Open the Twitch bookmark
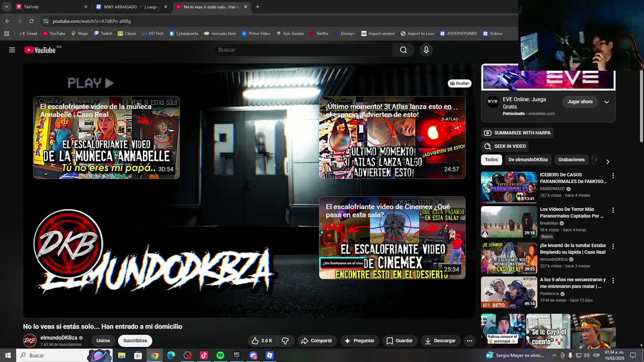Screen dimensions: 644x362 point(103,34)
